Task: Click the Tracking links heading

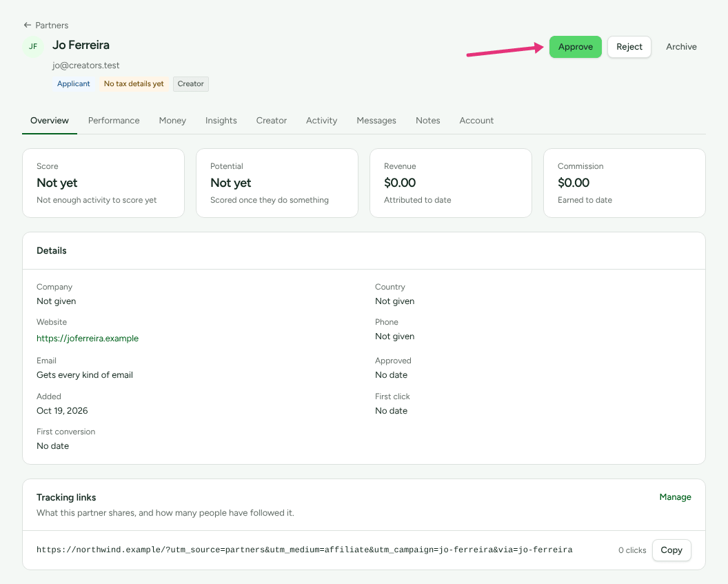Action: coord(66,498)
